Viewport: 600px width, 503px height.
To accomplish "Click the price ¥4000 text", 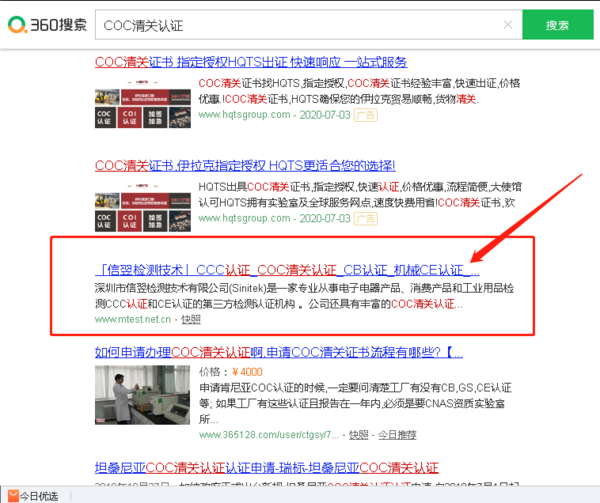I will (247, 372).
